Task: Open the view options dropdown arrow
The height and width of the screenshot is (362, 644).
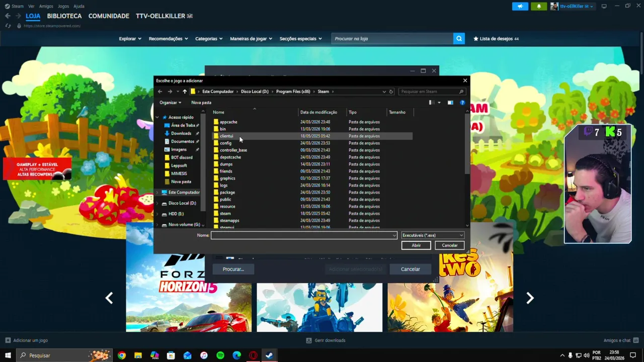Action: [439, 103]
